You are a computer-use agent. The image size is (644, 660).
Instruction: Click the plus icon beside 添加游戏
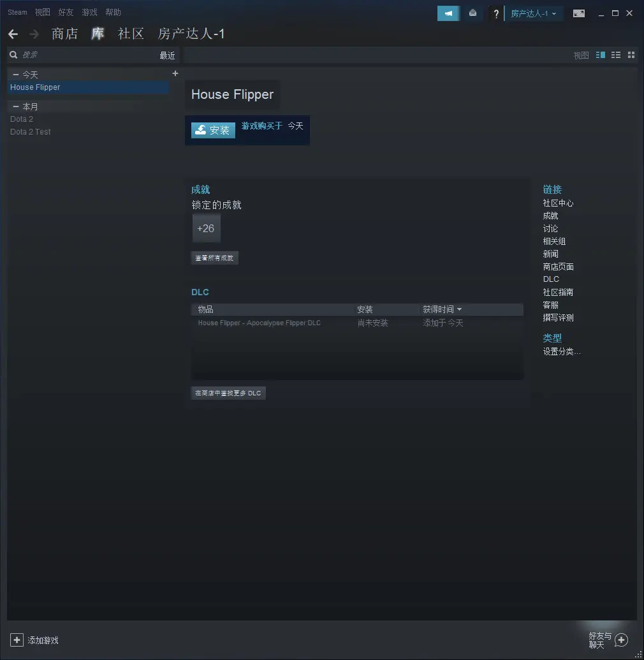[17, 640]
